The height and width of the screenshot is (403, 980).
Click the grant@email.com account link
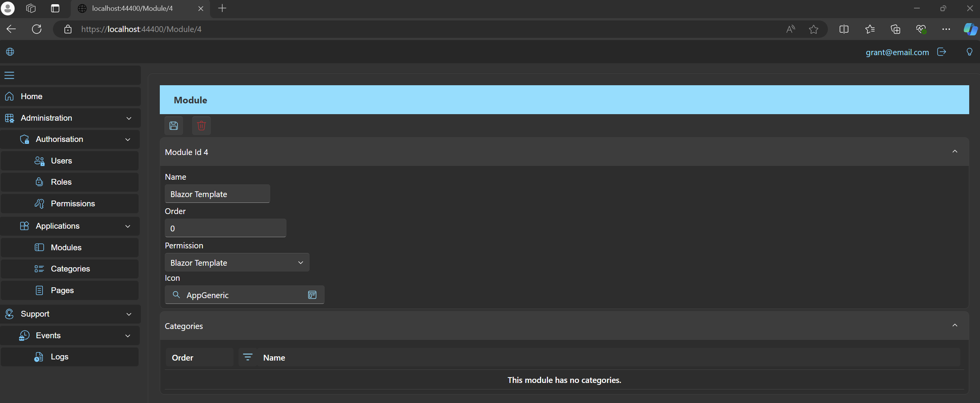[x=897, y=52]
